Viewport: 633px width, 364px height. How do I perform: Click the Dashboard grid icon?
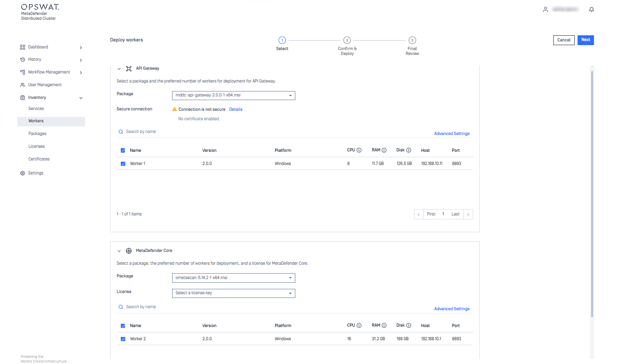23,47
